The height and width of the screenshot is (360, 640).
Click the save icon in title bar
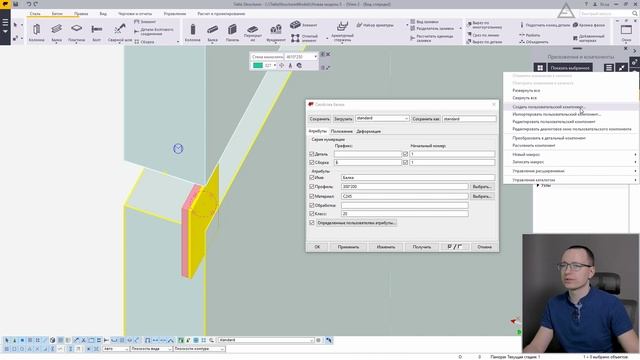[x=16, y=4]
